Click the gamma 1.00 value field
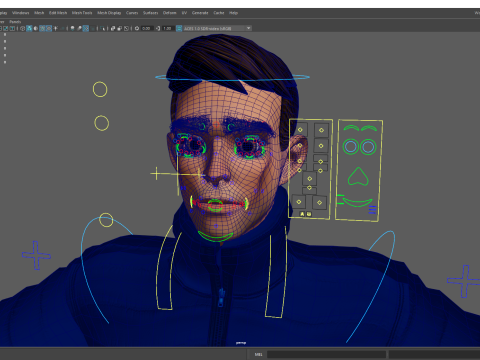 [168, 29]
